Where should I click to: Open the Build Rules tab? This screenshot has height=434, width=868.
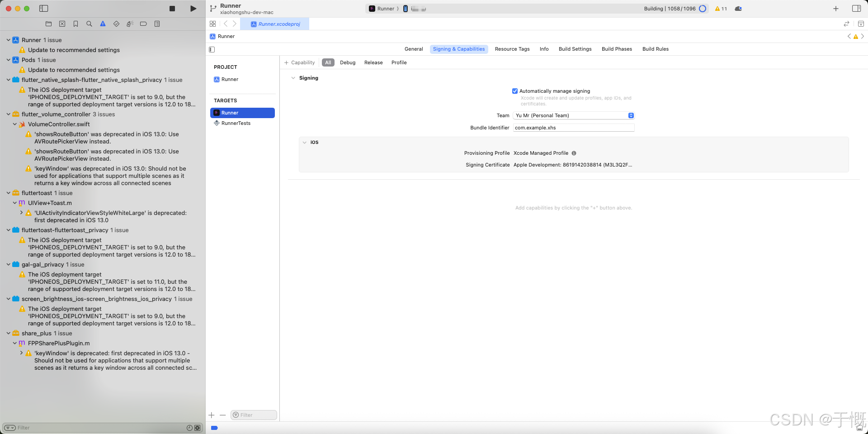[656, 49]
